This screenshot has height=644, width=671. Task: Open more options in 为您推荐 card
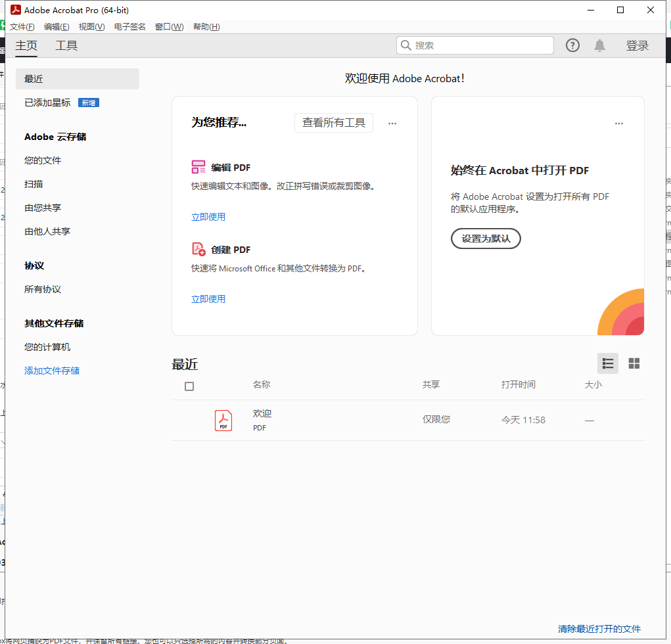tap(392, 124)
